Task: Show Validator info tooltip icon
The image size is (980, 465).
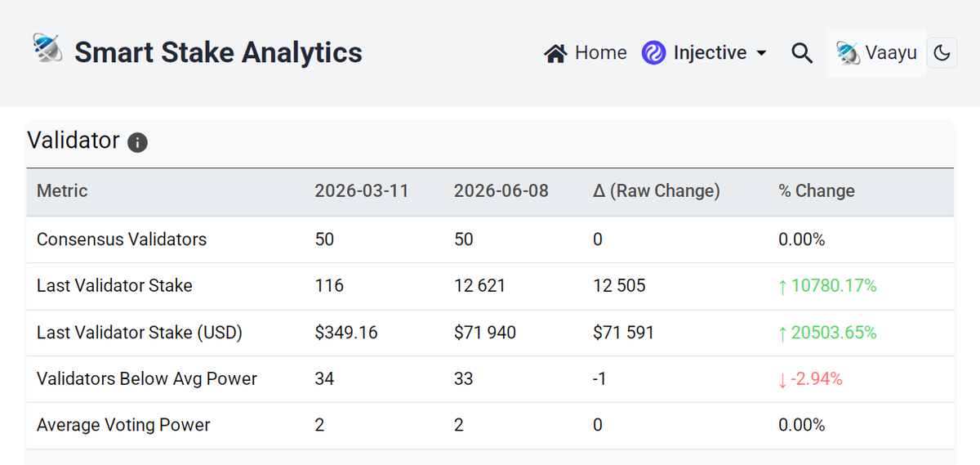Action: [137, 142]
